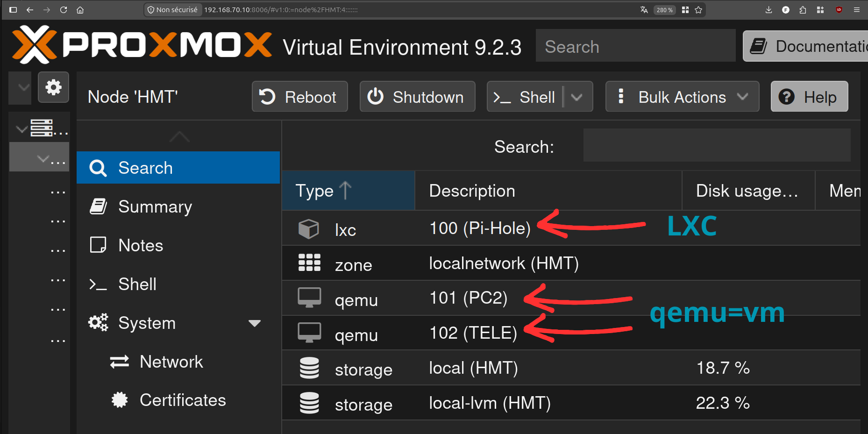Image resolution: width=868 pixels, height=434 pixels.
Task: Click the zone grid icon
Action: pyautogui.click(x=309, y=263)
